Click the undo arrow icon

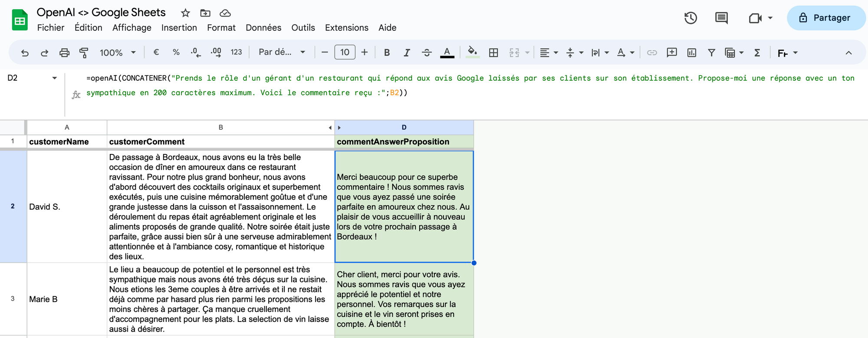(x=25, y=53)
